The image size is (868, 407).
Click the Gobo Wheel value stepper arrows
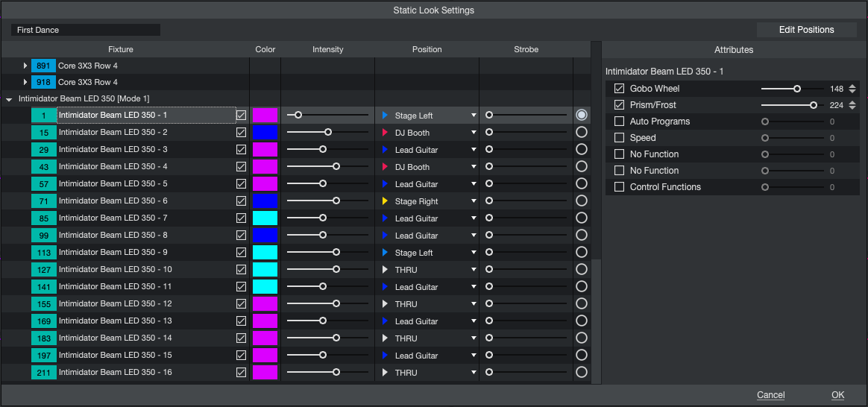852,89
